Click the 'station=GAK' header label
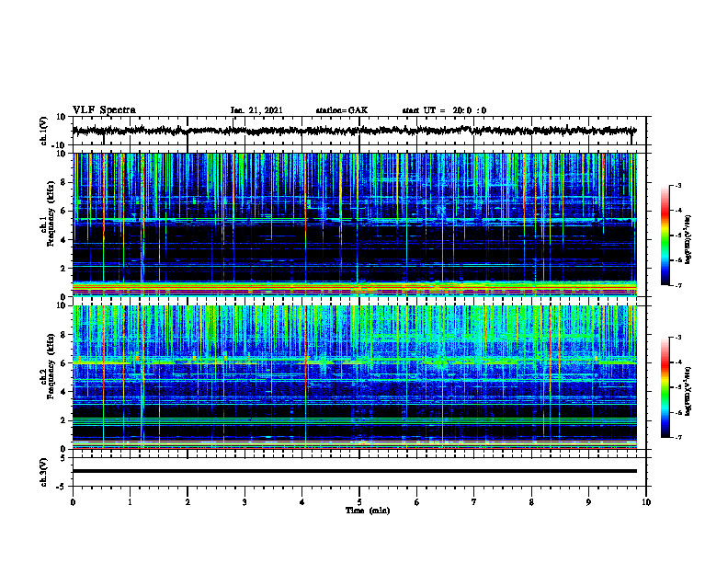The image size is (728, 563). pos(342,110)
